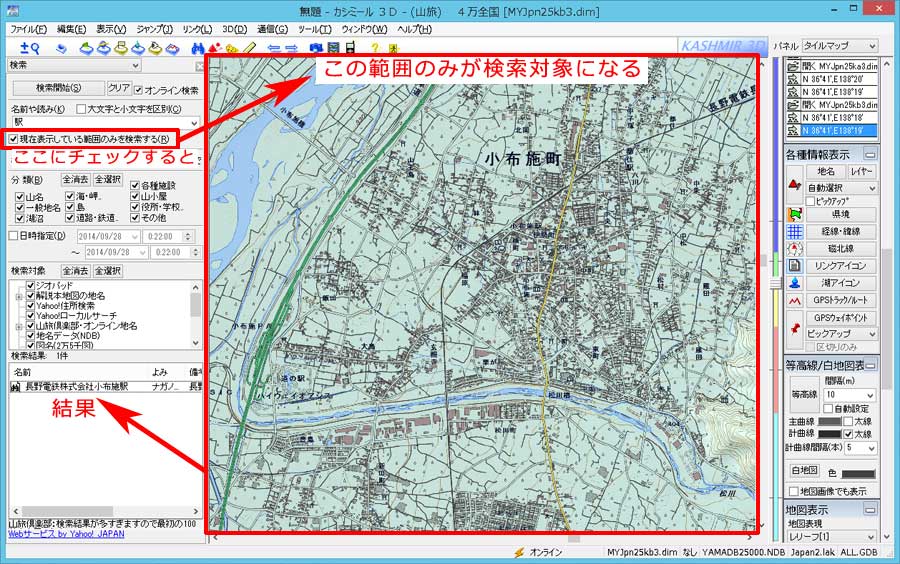Toggle search only current displayed range checkbox
Viewport: 900px width, 564px height.
(x=13, y=138)
